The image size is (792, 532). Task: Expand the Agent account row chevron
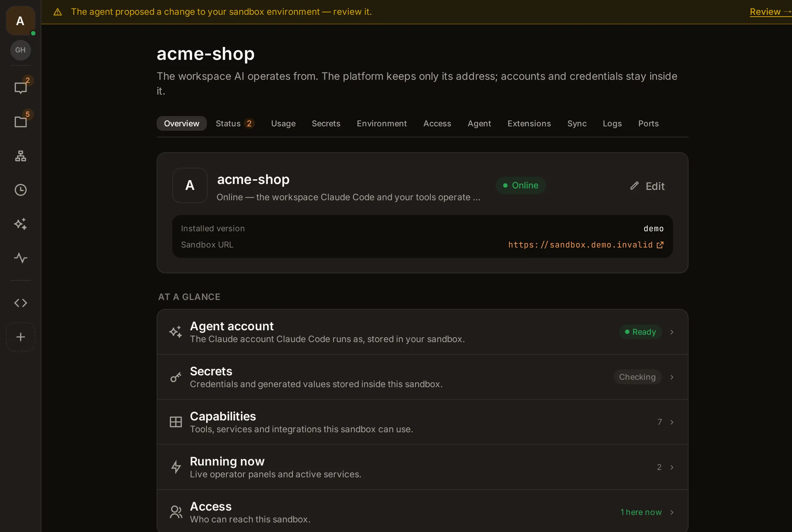click(672, 332)
